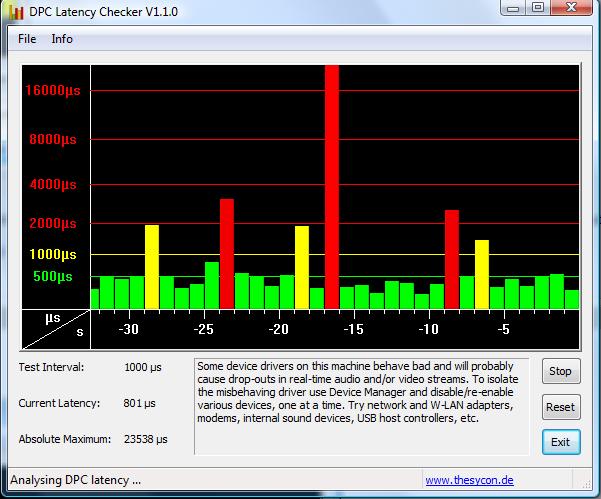
Task: Open the File menu
Action: click(27, 39)
